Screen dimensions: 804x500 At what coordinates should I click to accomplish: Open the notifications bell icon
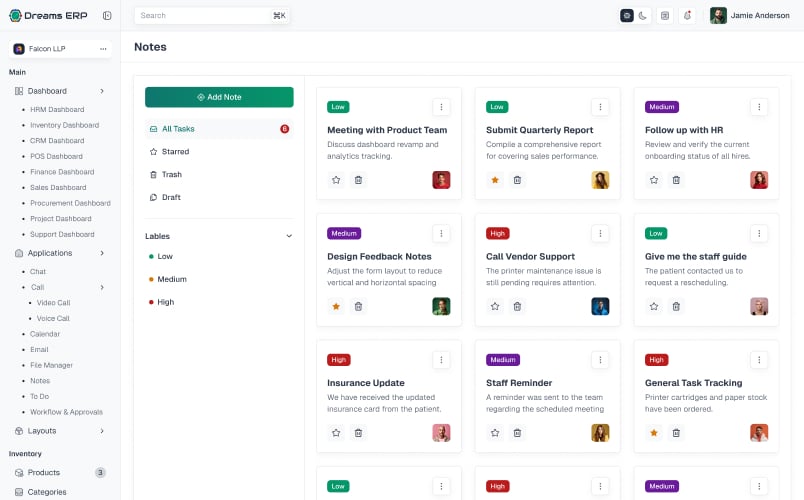point(687,15)
